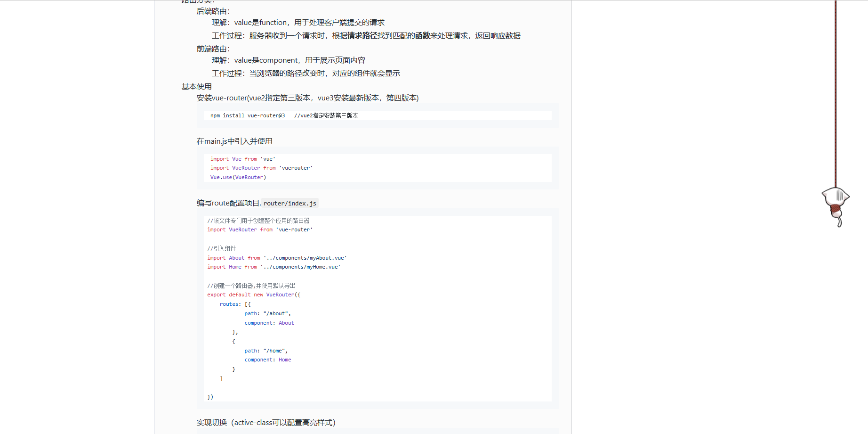Click the hanging cat back-to-top icon

836,206
